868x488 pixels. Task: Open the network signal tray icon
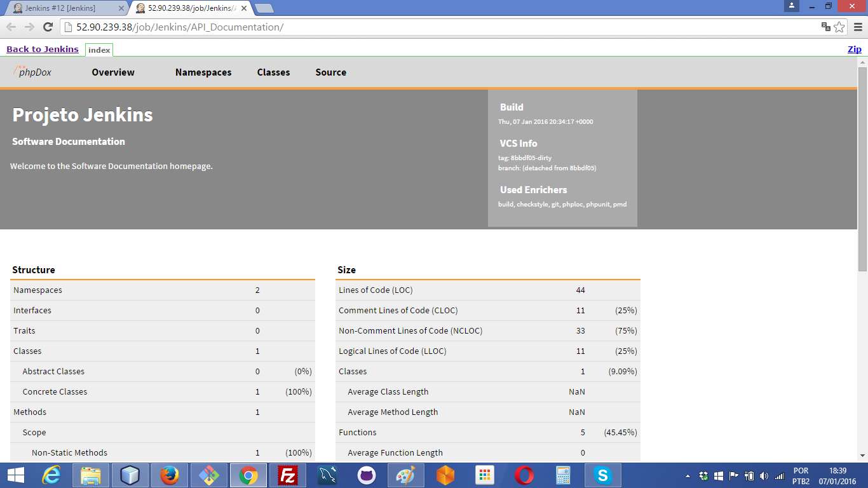pos(779,475)
